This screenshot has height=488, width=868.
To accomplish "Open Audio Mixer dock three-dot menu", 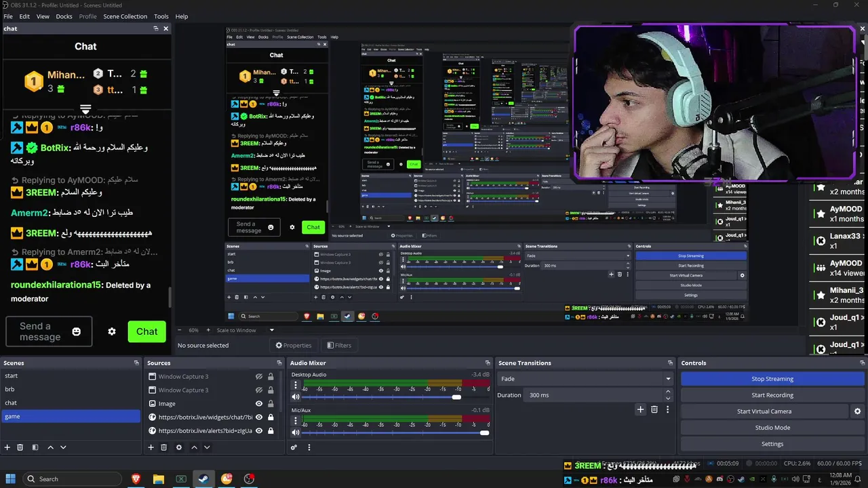I will (x=309, y=447).
